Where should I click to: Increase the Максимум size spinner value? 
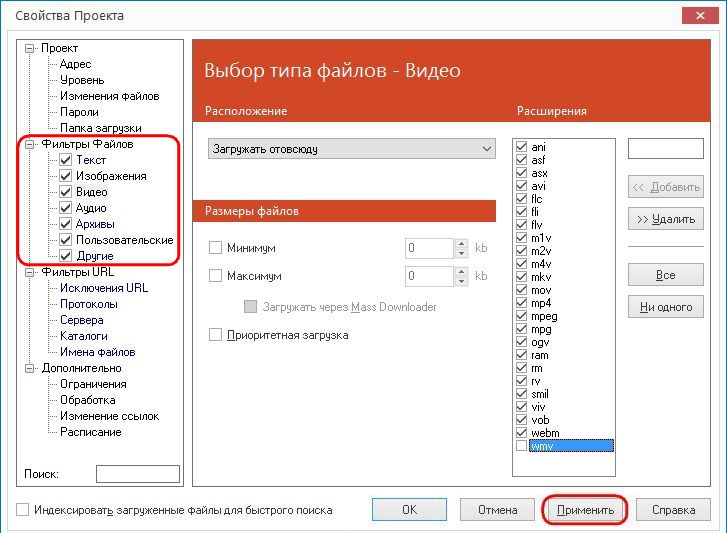point(461,271)
